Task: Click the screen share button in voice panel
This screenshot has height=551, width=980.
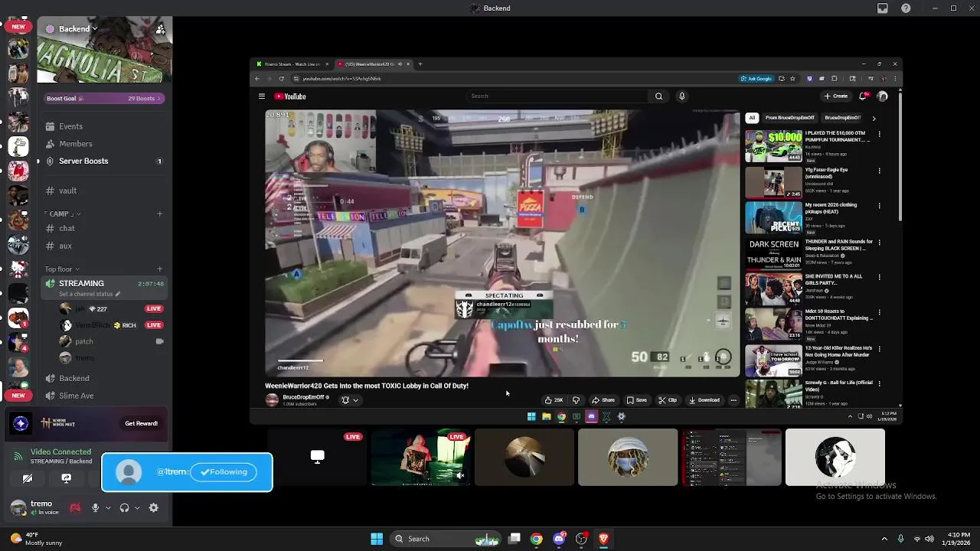Action: tap(66, 478)
